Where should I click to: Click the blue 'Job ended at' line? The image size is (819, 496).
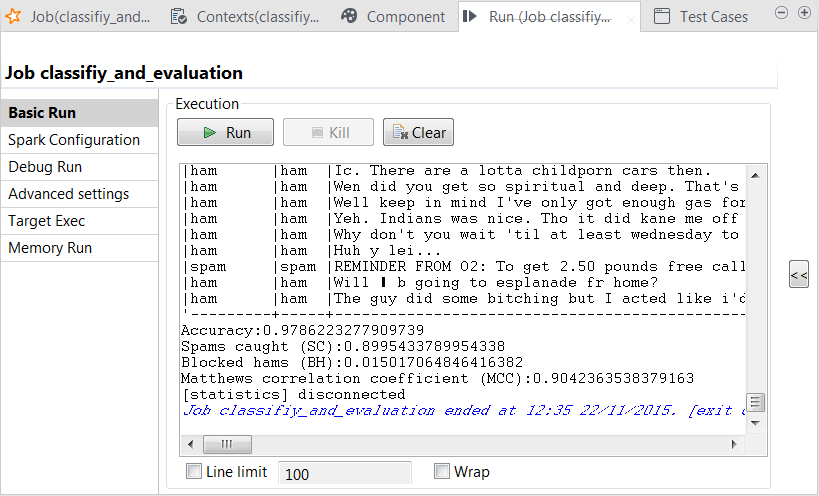(x=464, y=410)
